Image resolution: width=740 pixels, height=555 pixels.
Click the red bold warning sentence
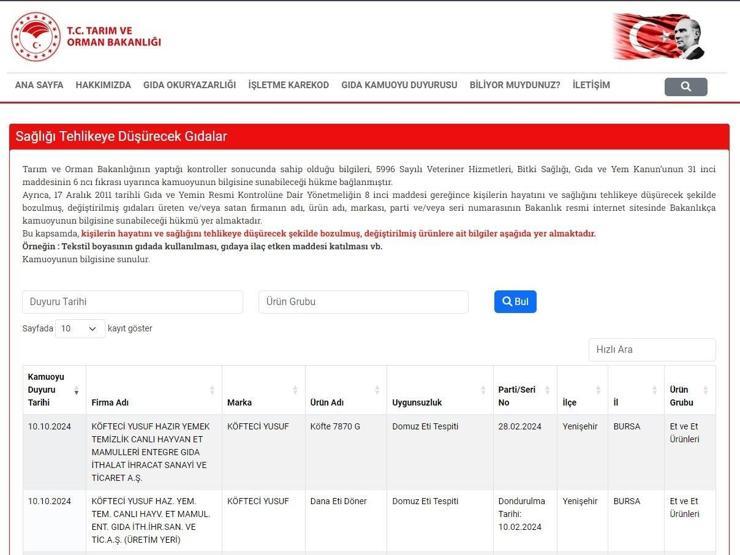[338, 234]
